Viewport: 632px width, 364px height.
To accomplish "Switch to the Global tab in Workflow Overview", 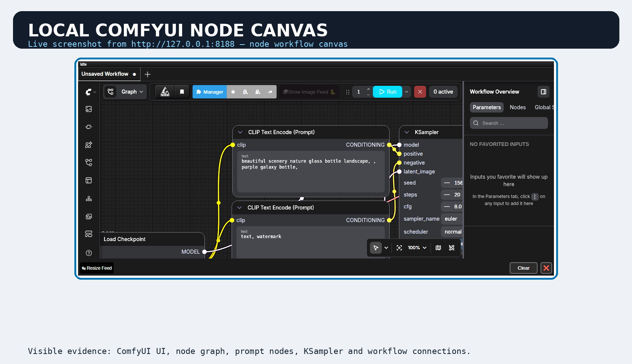I will coord(544,107).
